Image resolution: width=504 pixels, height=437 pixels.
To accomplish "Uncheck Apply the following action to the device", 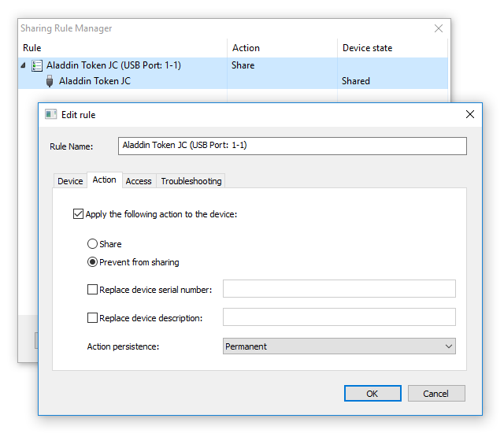I will tap(78, 214).
